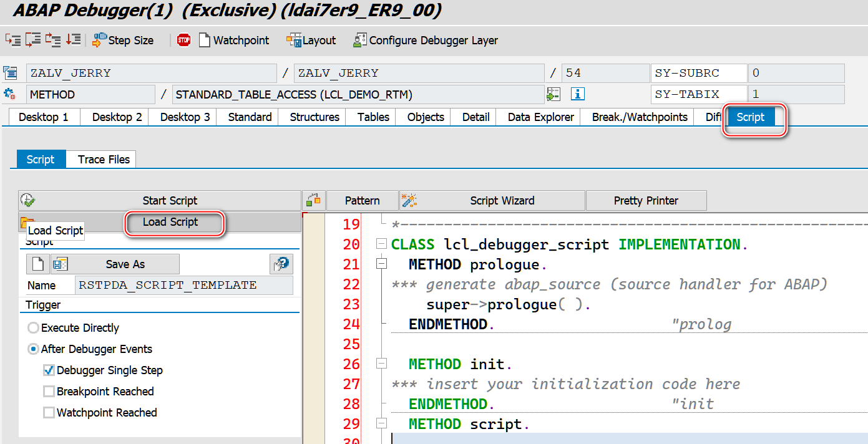Uncheck Debugger Single Step checkbox
This screenshot has width=868, height=444.
coord(49,370)
